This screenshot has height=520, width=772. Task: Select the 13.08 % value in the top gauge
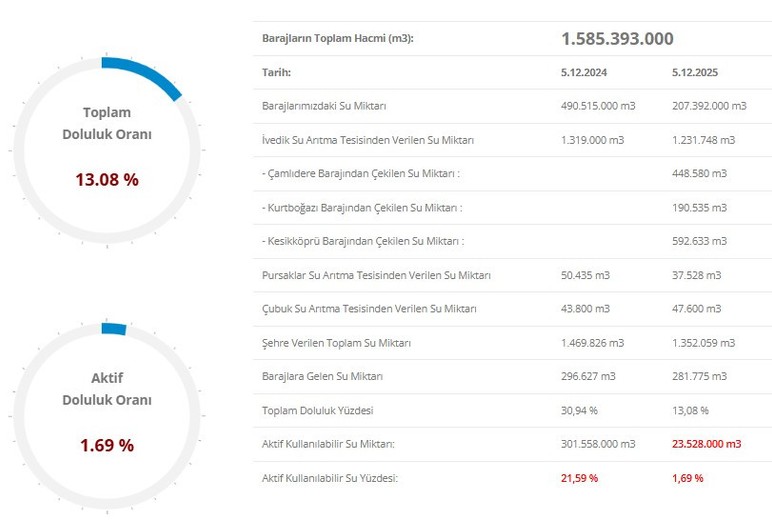107,180
